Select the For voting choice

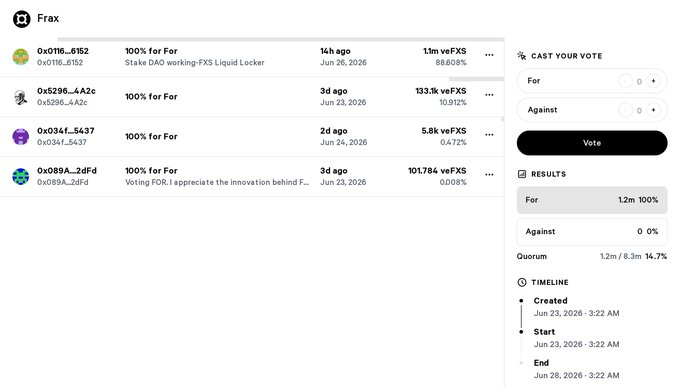(592, 81)
